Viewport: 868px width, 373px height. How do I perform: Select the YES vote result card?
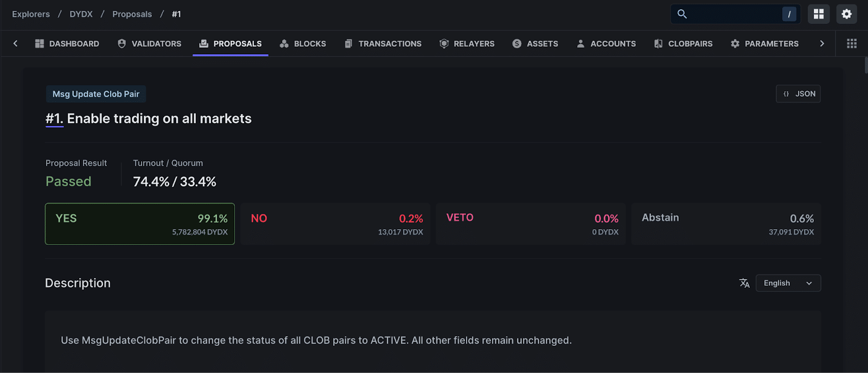(x=140, y=224)
